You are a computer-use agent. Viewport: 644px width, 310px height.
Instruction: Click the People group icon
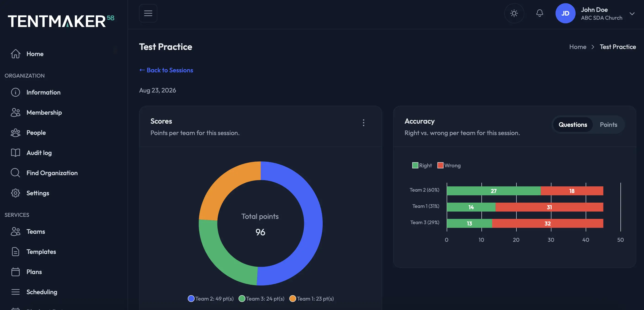16,133
